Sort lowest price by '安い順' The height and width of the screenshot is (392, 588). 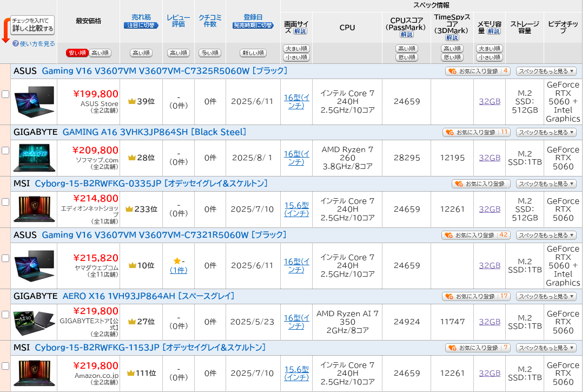(77, 53)
